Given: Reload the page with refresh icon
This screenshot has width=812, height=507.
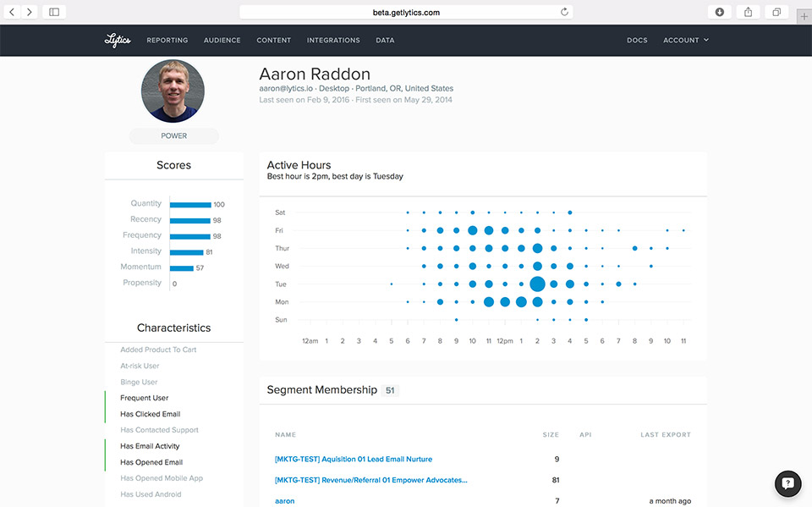Looking at the screenshot, I should [x=564, y=12].
